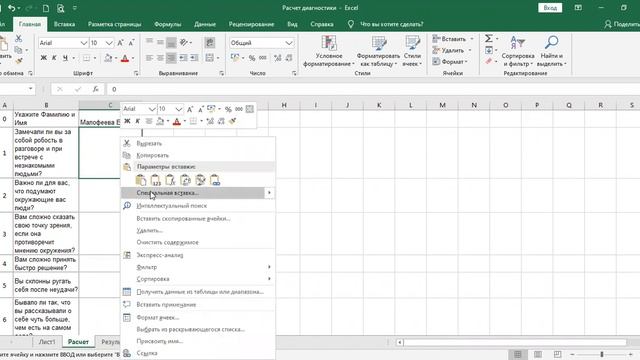The width and height of the screenshot is (640, 360).
Task: Click mini toolbar font color A
Action: pyautogui.click(x=177, y=121)
